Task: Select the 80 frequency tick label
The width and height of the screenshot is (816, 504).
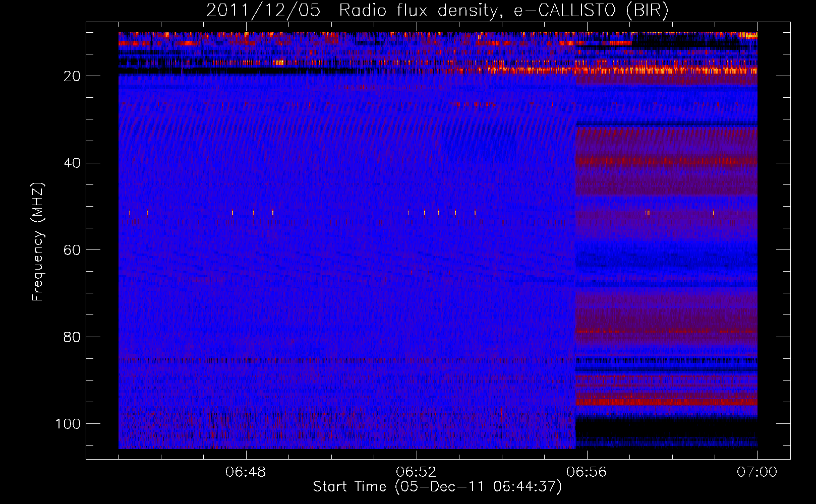Action: pos(73,337)
